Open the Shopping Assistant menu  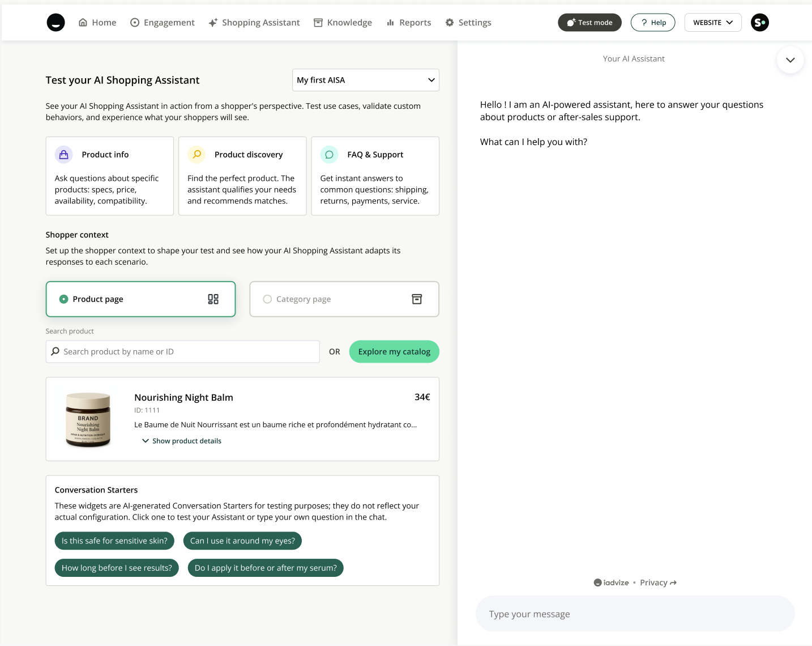pyautogui.click(x=254, y=23)
